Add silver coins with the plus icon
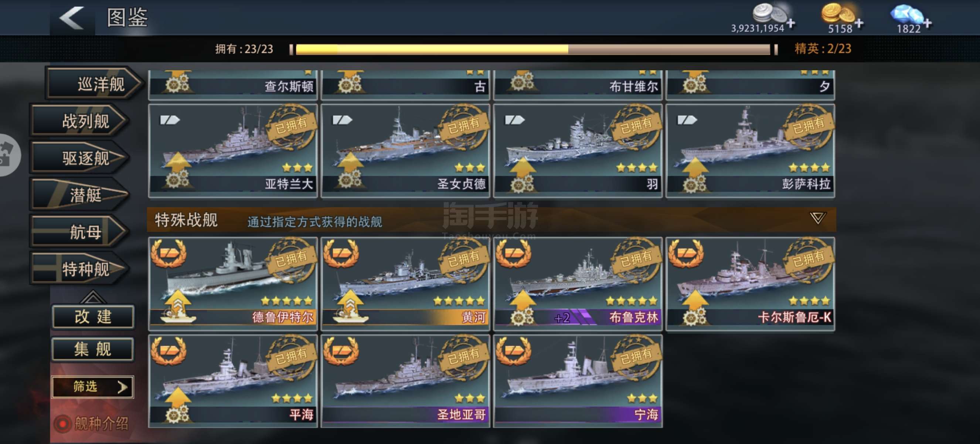Screen dimensions: 980x444 click(791, 24)
